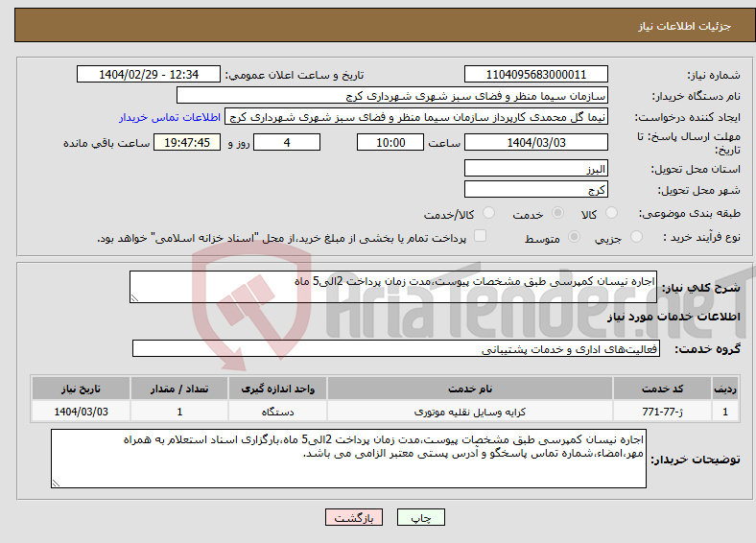Click the چاپ (print) button

pyautogui.click(x=420, y=517)
